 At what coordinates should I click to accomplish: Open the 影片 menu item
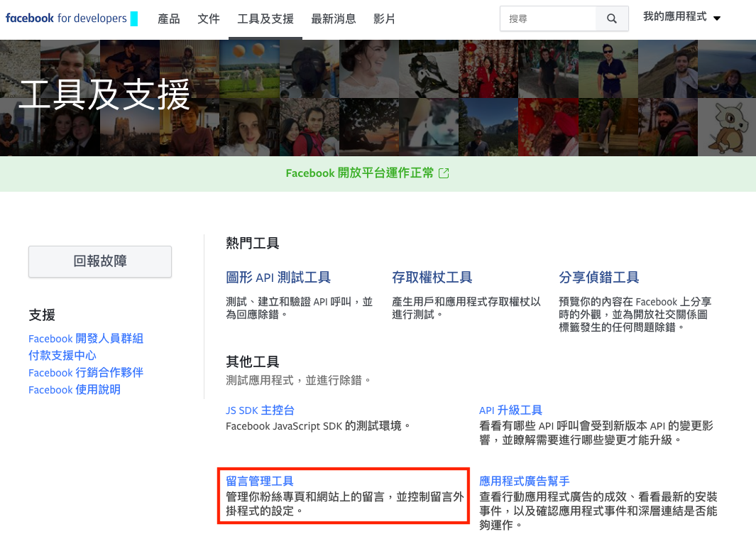coord(384,19)
